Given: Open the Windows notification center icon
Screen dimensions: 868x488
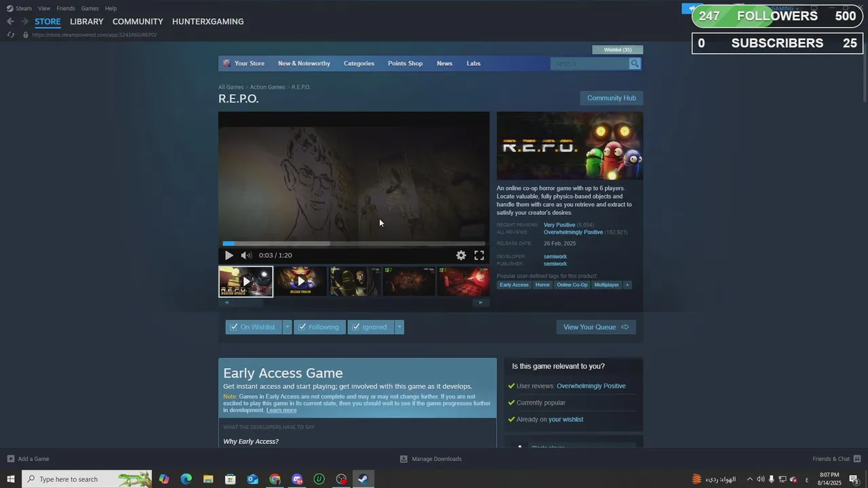Looking at the screenshot, I should (854, 479).
